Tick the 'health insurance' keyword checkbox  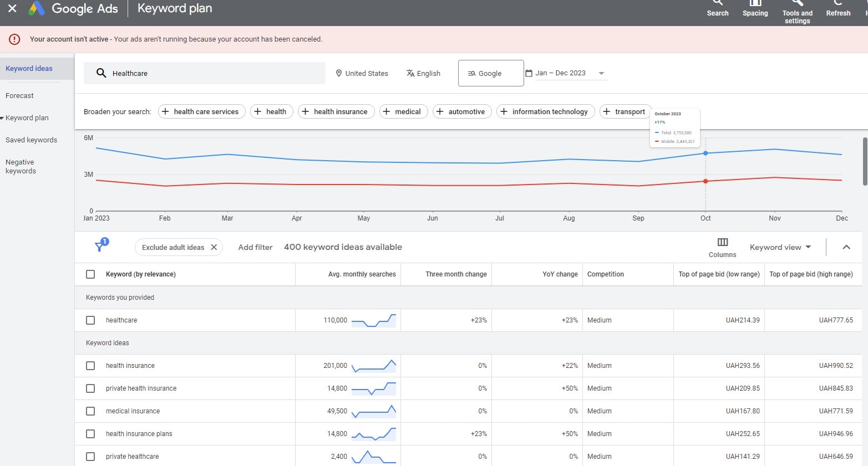(x=90, y=366)
